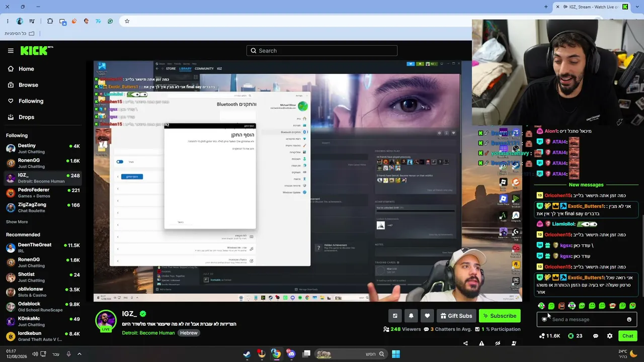The width and height of the screenshot is (644, 362).
Task: Open K0nkaMc recommended channel
Action: (x=43, y=321)
